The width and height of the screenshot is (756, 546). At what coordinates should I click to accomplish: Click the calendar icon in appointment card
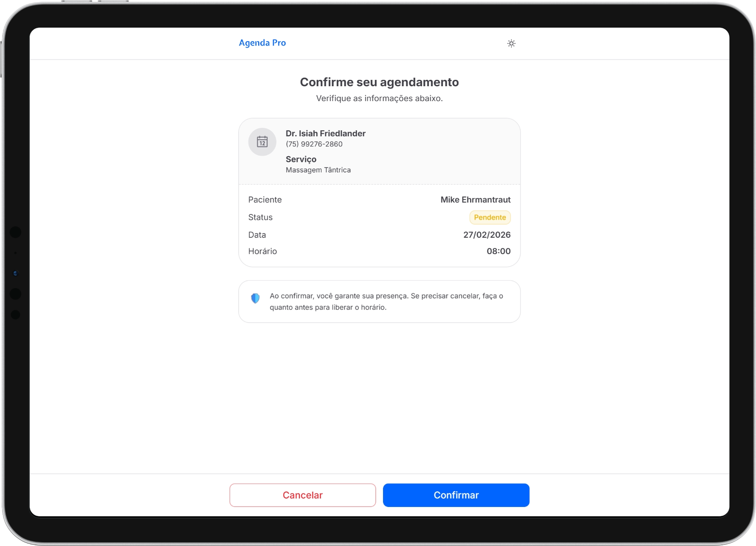(262, 142)
